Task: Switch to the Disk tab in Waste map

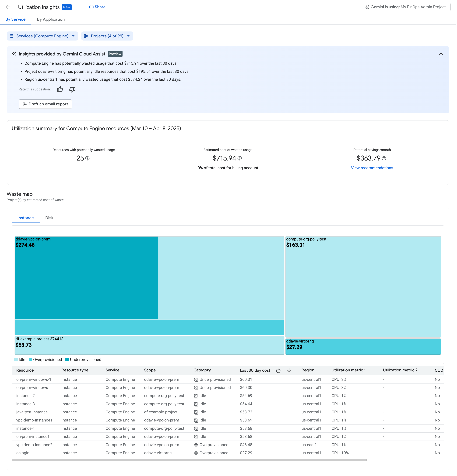Action: [49, 218]
